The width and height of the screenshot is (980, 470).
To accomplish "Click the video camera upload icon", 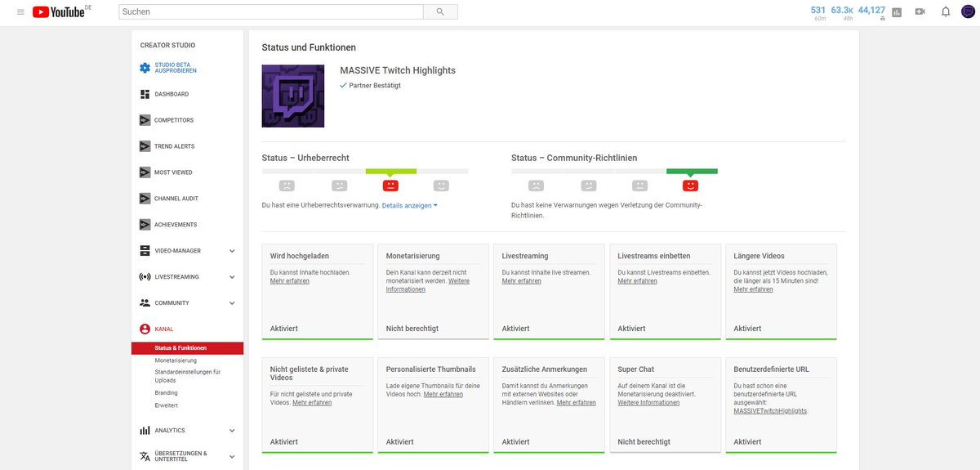I will point(920,12).
